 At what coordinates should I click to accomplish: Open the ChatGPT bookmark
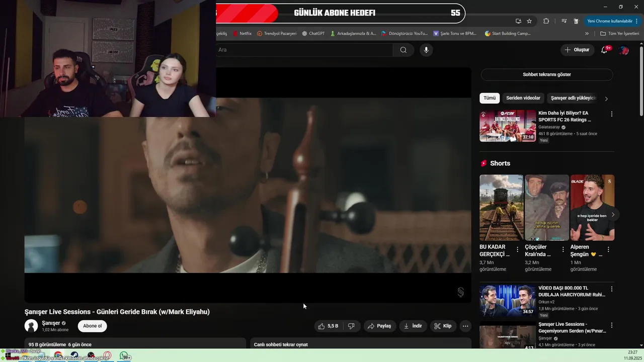tap(313, 34)
